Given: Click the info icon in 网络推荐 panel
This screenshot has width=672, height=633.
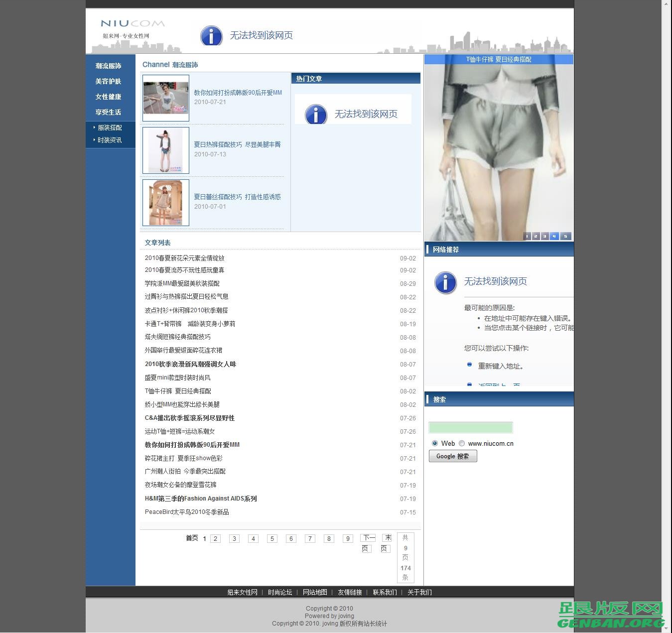Looking at the screenshot, I should click(x=445, y=282).
